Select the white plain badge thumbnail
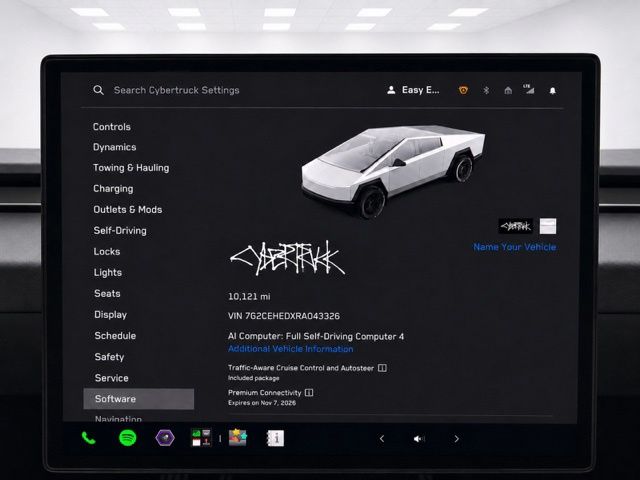This screenshot has height=480, width=640. point(548,226)
